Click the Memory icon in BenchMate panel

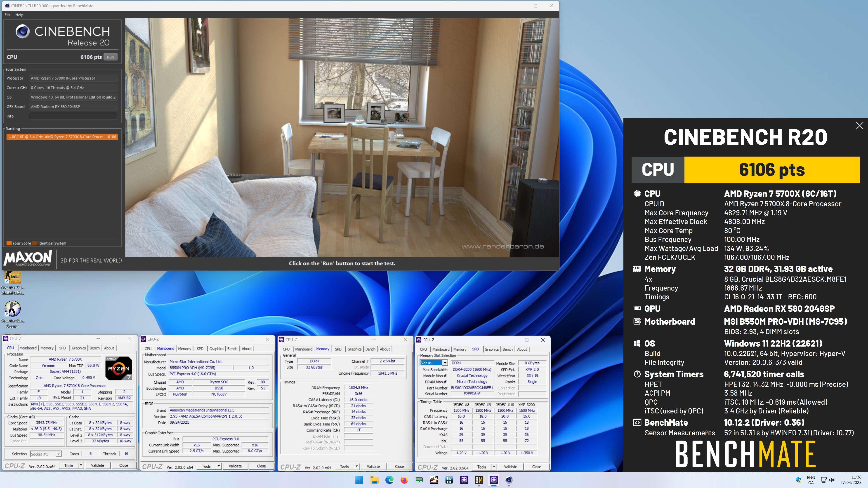[x=637, y=269]
